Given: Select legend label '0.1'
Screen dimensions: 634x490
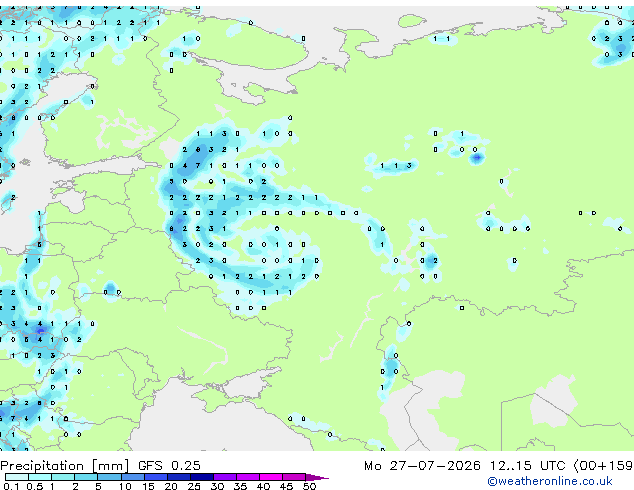Looking at the screenshot, I should coord(11,486).
